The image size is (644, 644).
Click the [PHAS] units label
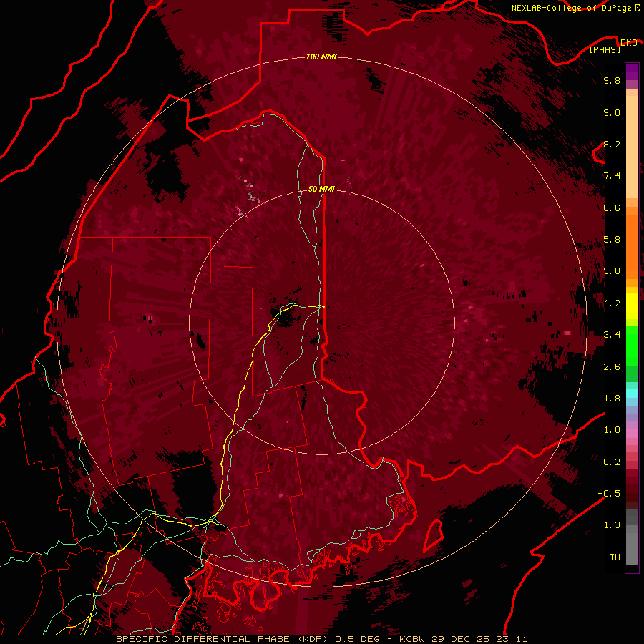[x=605, y=49]
